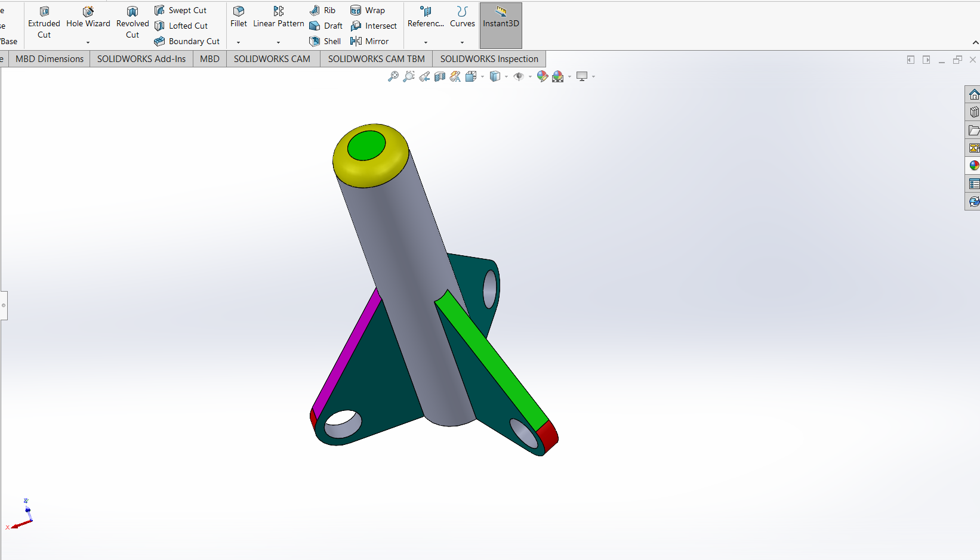The width and height of the screenshot is (980, 560).
Task: Tile document window left button
Action: [911, 60]
